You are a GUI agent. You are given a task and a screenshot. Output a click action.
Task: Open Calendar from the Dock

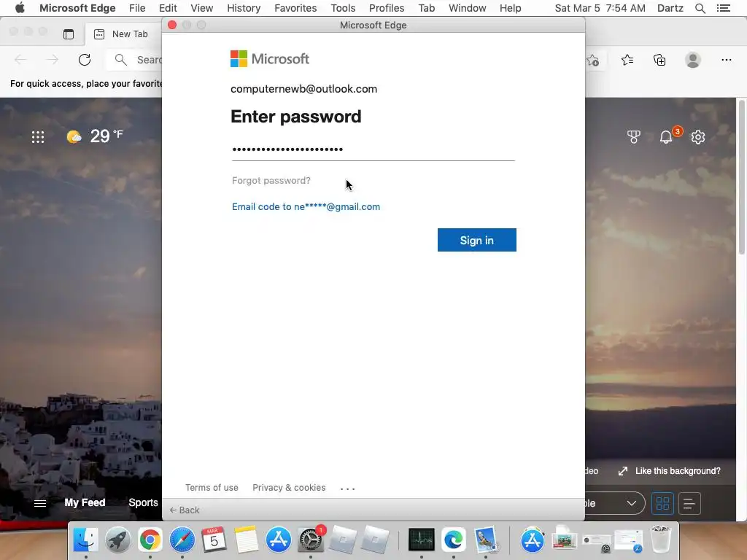(214, 540)
